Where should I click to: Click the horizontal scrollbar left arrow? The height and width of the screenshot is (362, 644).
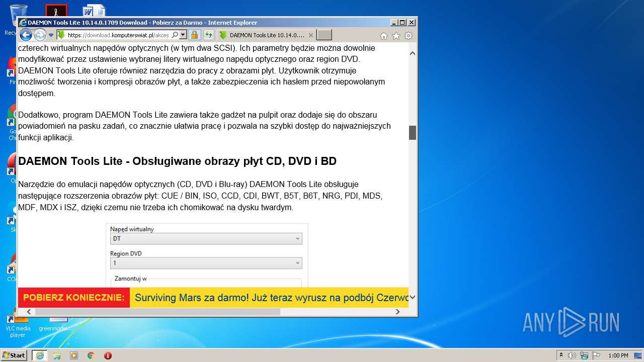click(x=29, y=312)
